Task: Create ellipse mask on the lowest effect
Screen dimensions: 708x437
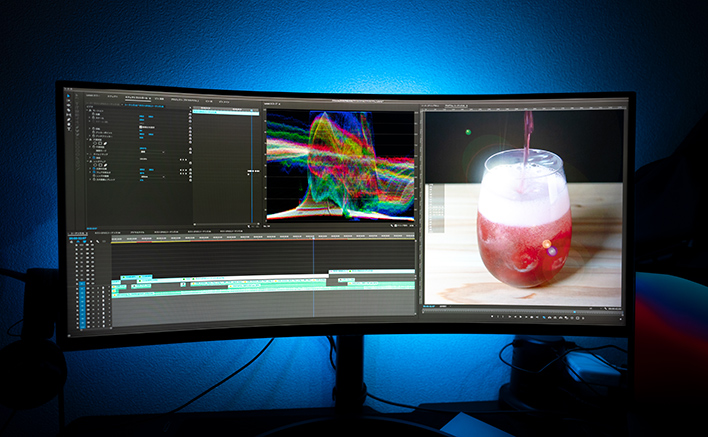Action: [95, 165]
